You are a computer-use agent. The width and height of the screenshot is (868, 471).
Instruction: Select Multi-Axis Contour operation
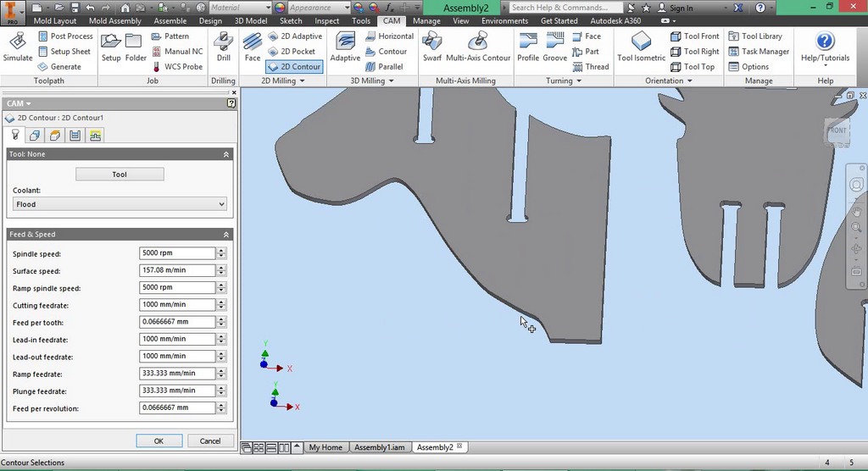[x=478, y=47]
